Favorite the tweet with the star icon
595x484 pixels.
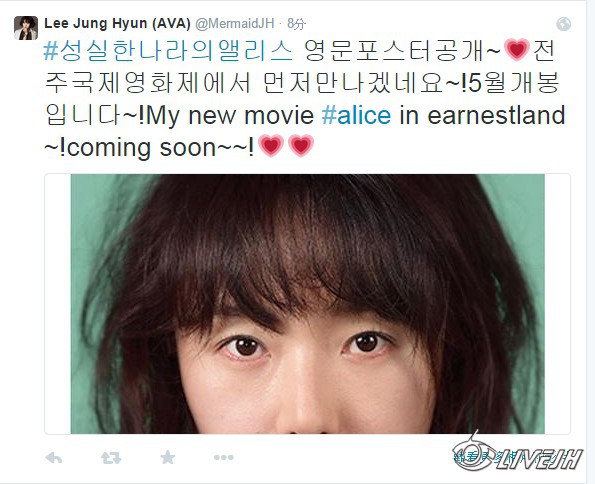tap(167, 457)
